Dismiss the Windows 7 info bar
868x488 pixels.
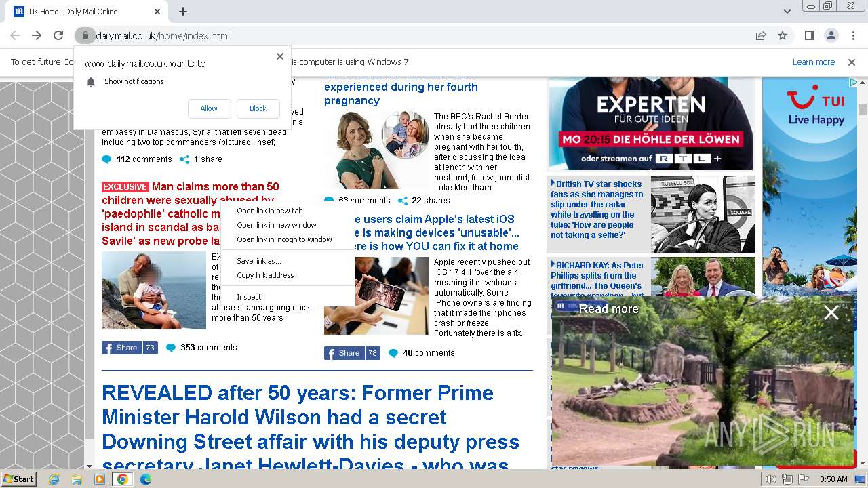[852, 62]
